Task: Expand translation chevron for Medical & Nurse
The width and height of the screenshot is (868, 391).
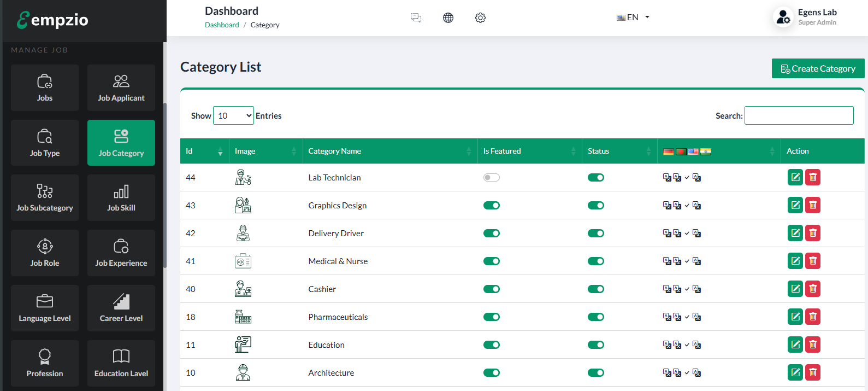Action: click(687, 261)
